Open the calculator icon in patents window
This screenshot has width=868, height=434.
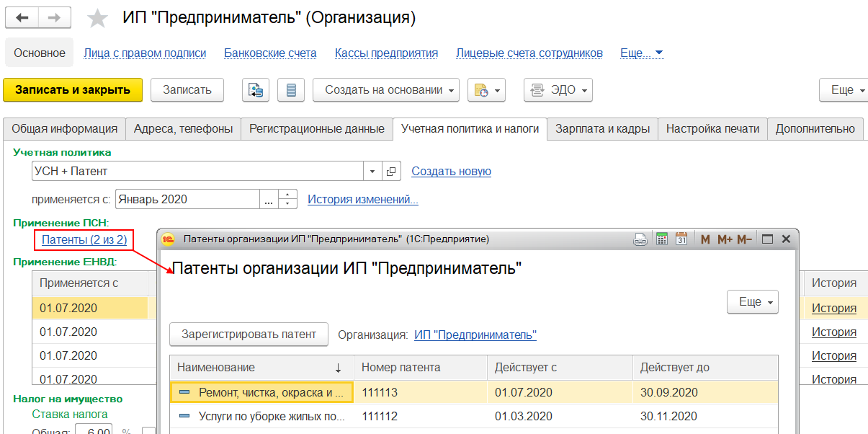[x=661, y=239]
